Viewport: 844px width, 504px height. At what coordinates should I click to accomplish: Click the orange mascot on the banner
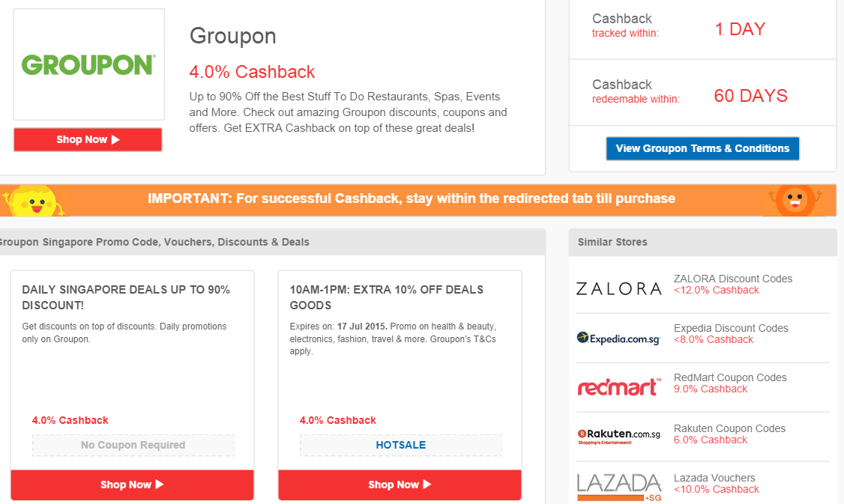click(795, 200)
